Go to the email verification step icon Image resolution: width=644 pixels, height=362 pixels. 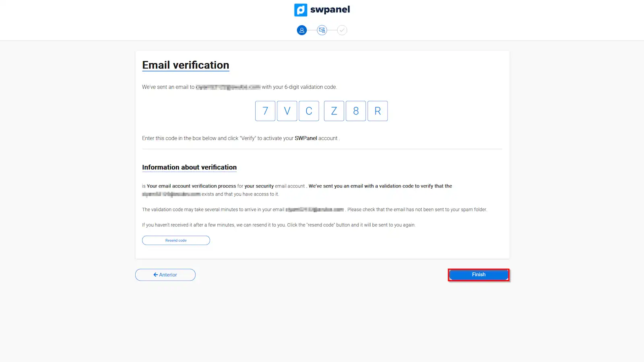click(x=322, y=30)
